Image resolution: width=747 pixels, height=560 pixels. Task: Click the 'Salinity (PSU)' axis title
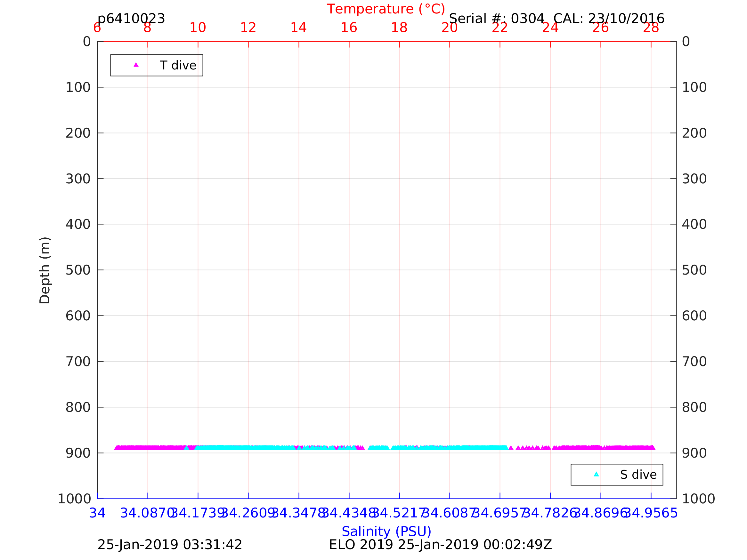[x=386, y=531]
